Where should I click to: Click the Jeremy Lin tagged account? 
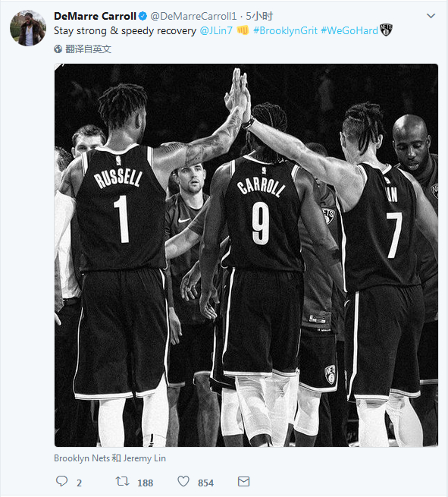(144, 458)
